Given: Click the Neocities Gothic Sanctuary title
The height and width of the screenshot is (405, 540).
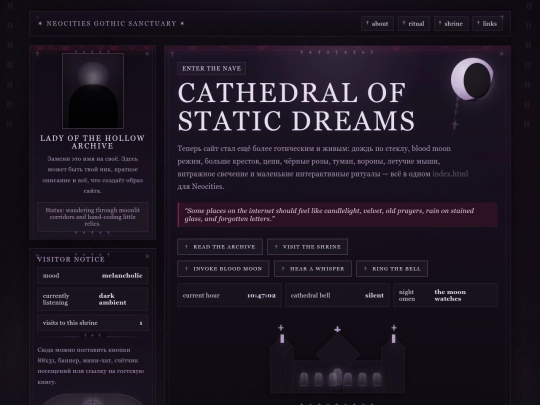Looking at the screenshot, I should tap(111, 24).
